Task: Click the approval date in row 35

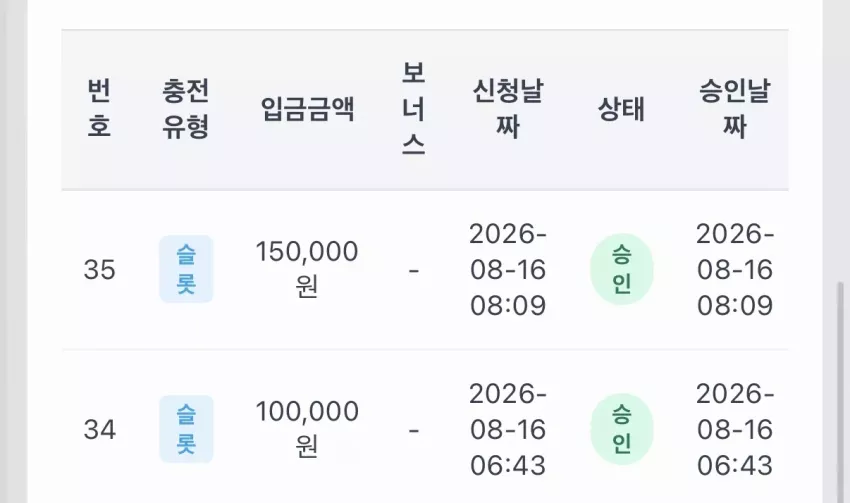Action: point(735,269)
